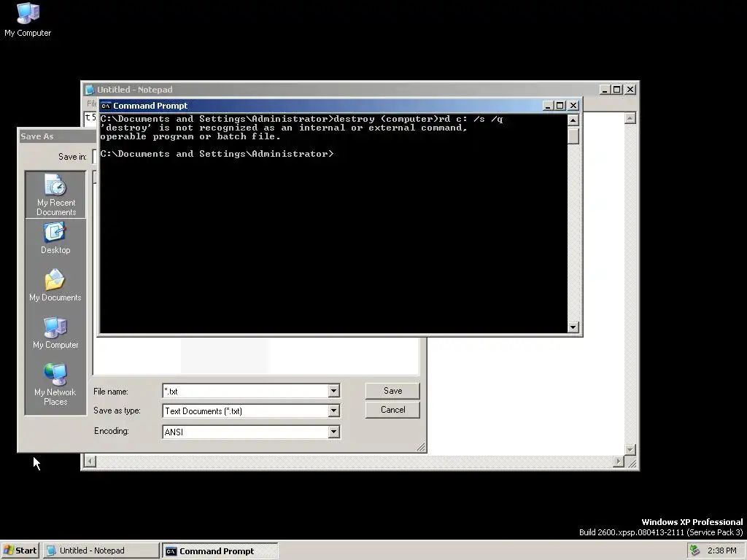Viewport: 747px width, 560px height.
Task: Expand the Save as type dropdown
Action: coord(334,411)
